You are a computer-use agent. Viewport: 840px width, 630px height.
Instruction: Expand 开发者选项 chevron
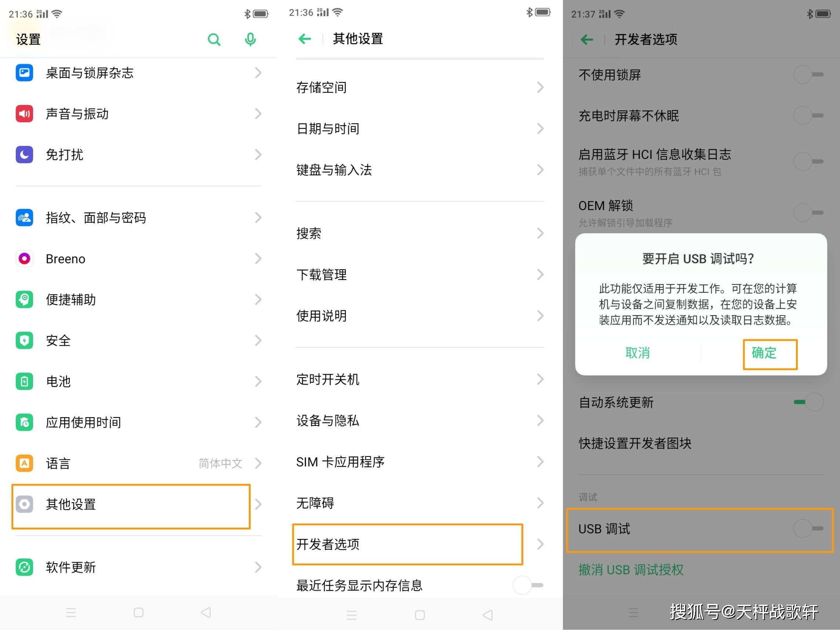pyautogui.click(x=540, y=544)
